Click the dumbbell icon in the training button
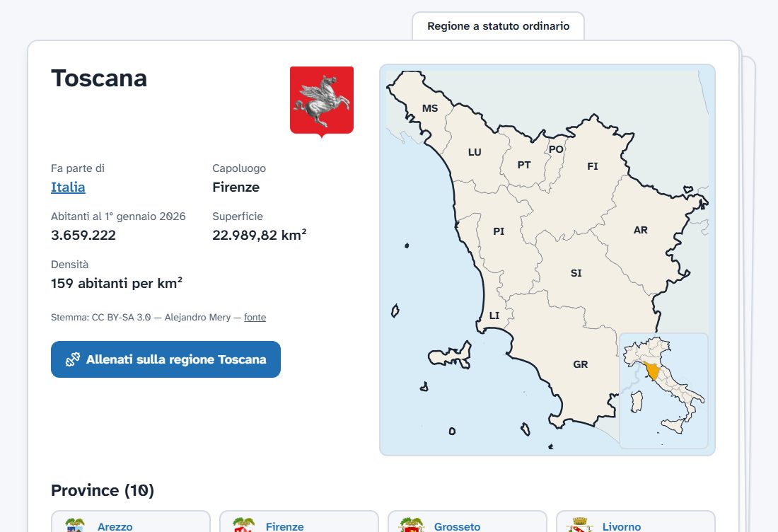The image size is (778, 532). pos(72,359)
